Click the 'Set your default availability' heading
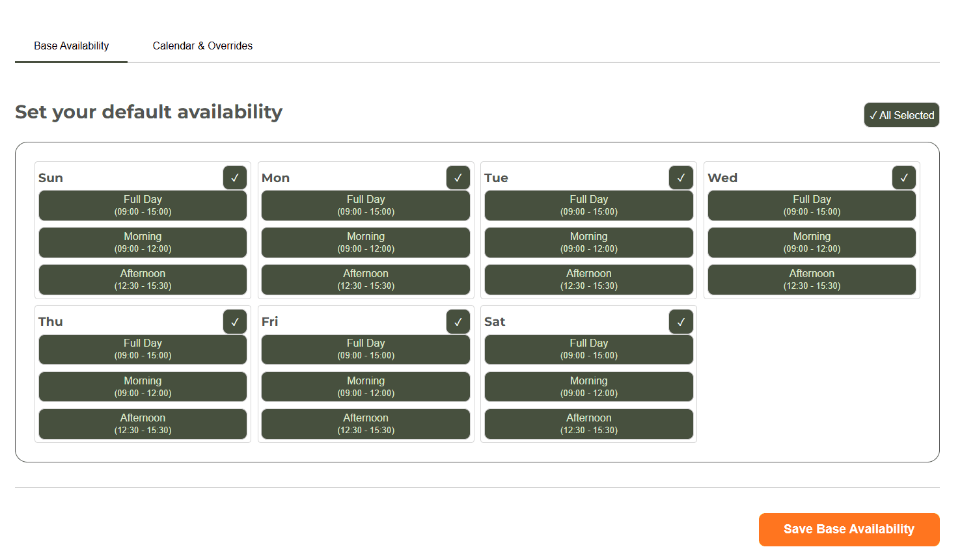Screen dimensions: 975x560 tap(149, 112)
